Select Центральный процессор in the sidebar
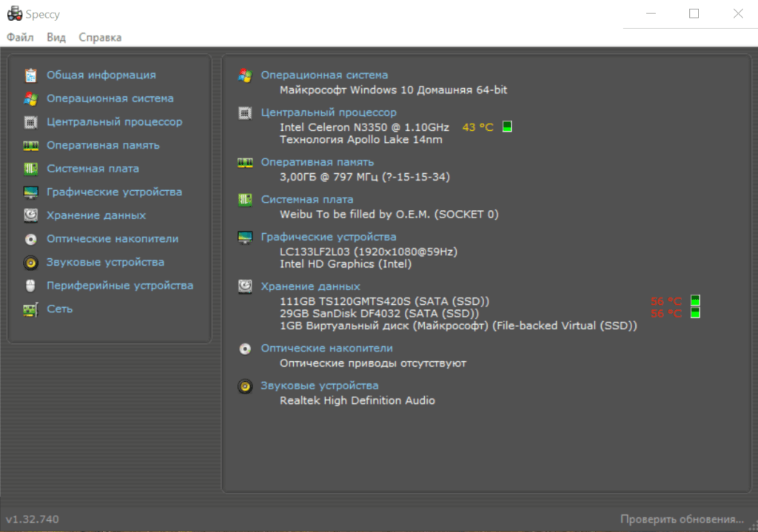 (x=114, y=122)
